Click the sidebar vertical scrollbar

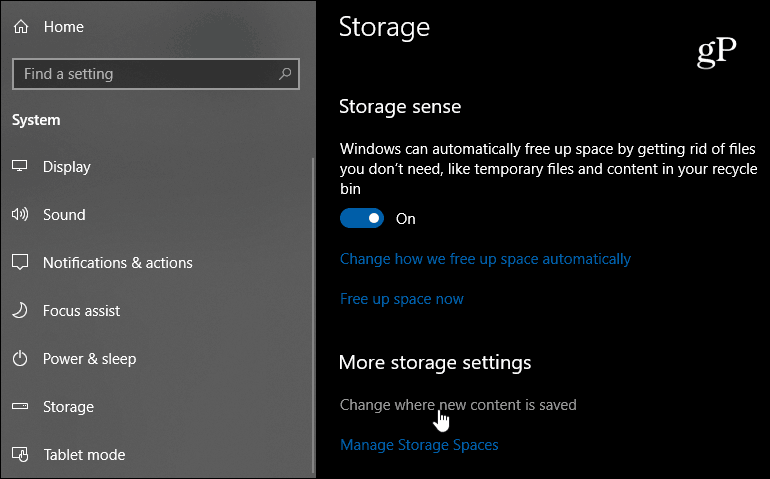(x=313, y=314)
